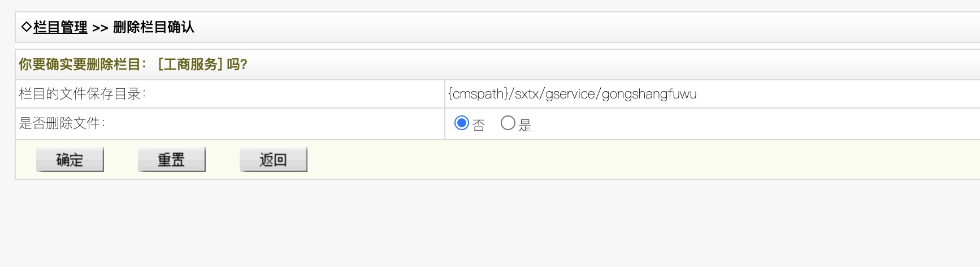Screen dimensions: 980x267
Task: Select the 是 radio button circle
Action: point(508,123)
